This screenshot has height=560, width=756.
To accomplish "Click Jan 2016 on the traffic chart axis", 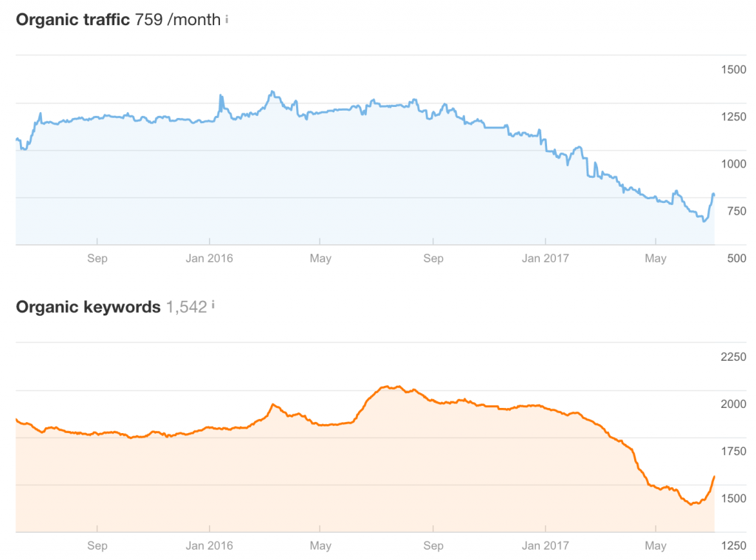I will 210,258.
